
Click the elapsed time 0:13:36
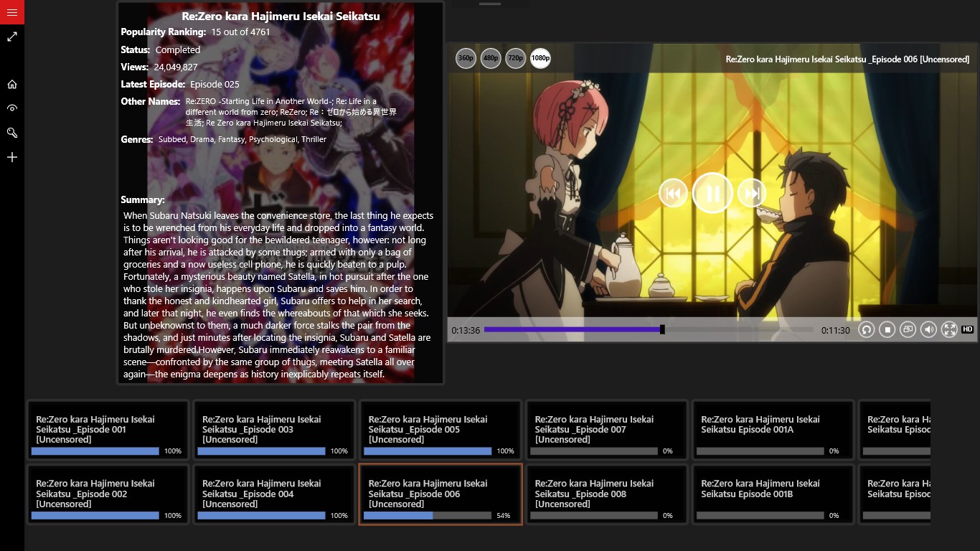[x=466, y=331]
